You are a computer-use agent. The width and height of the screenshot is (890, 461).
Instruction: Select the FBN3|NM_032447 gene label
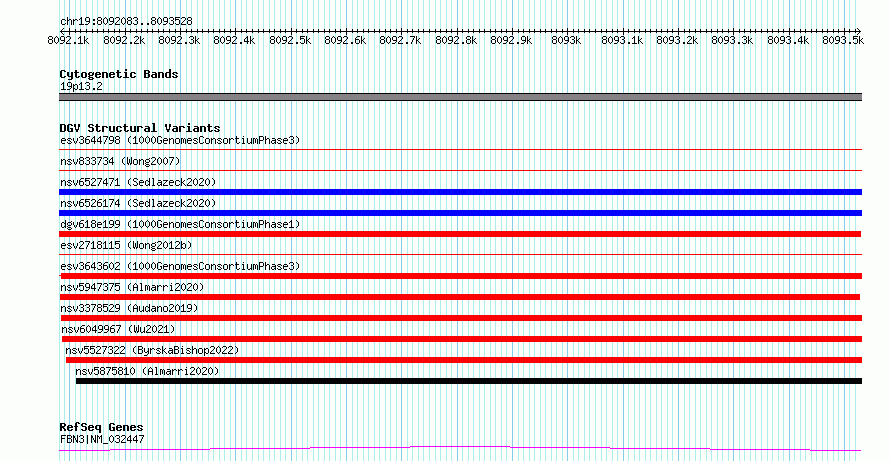102,439
